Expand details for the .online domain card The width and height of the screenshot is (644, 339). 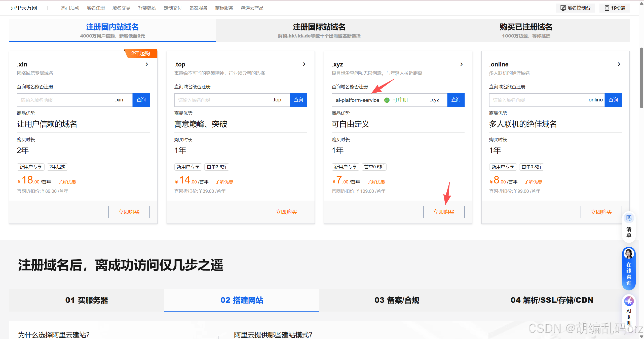[x=619, y=64]
